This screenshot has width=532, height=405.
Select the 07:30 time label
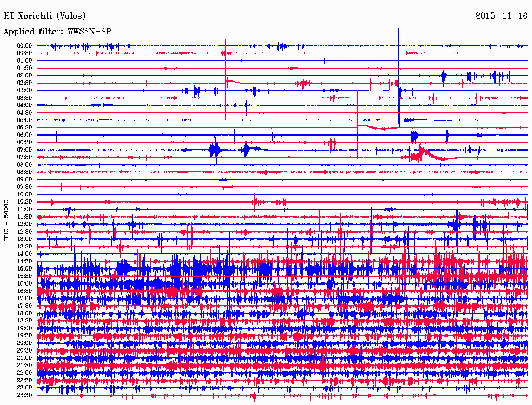[24, 157]
